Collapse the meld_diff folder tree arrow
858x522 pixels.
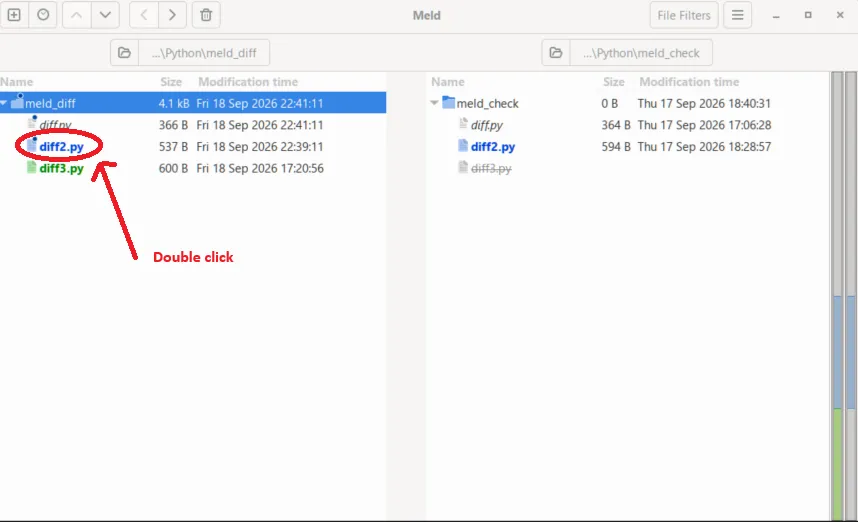point(4,102)
